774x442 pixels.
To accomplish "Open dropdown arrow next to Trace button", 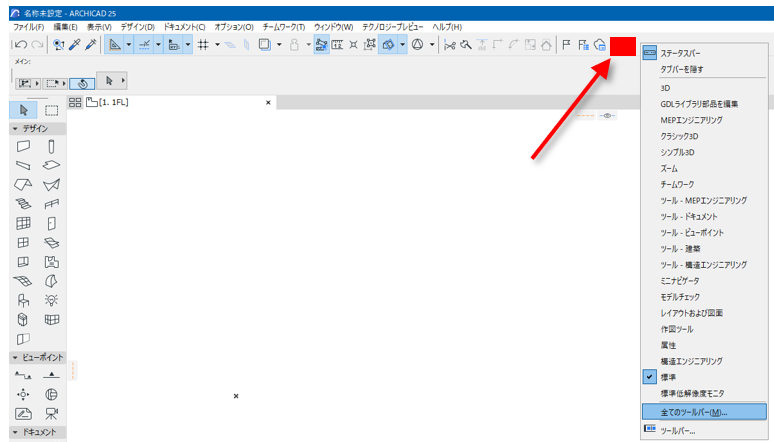I will pos(279,45).
